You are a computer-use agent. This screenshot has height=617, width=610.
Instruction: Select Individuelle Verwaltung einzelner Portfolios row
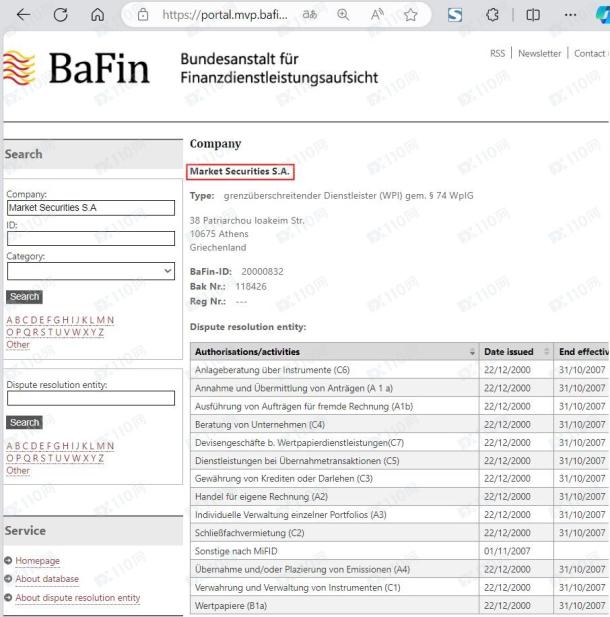click(399, 515)
